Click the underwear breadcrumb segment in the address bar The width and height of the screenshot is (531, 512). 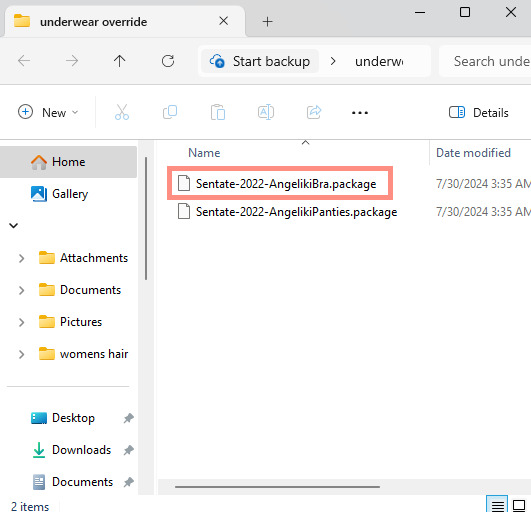click(379, 62)
